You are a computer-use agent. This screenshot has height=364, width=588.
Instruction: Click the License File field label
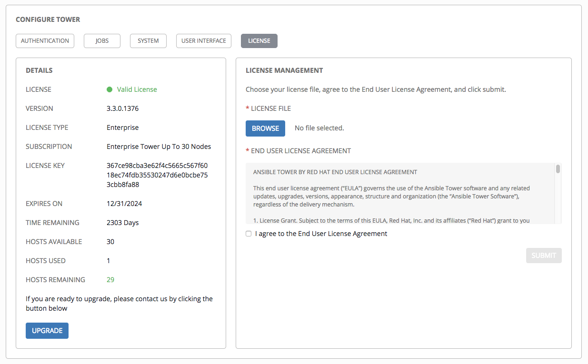point(269,108)
